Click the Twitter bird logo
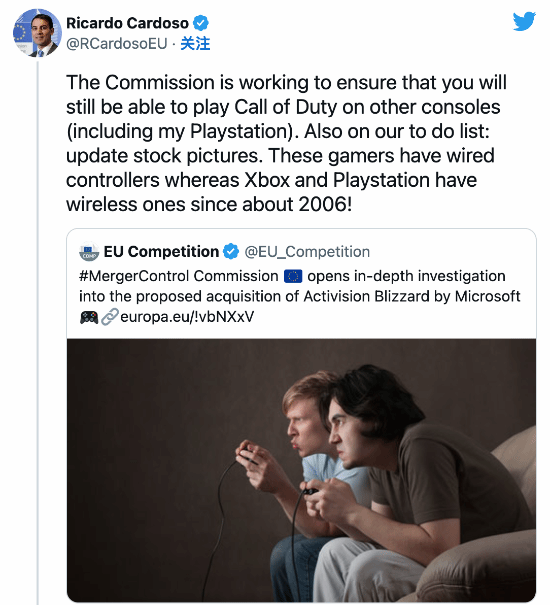Viewport: 550px width, 605px height. tap(524, 22)
